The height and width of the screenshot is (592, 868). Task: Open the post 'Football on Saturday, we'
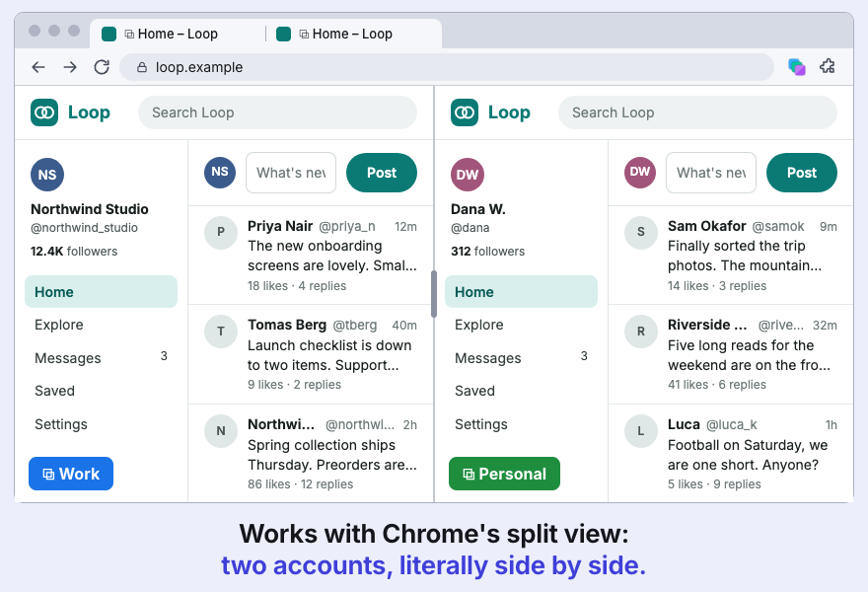pyautogui.click(x=748, y=445)
